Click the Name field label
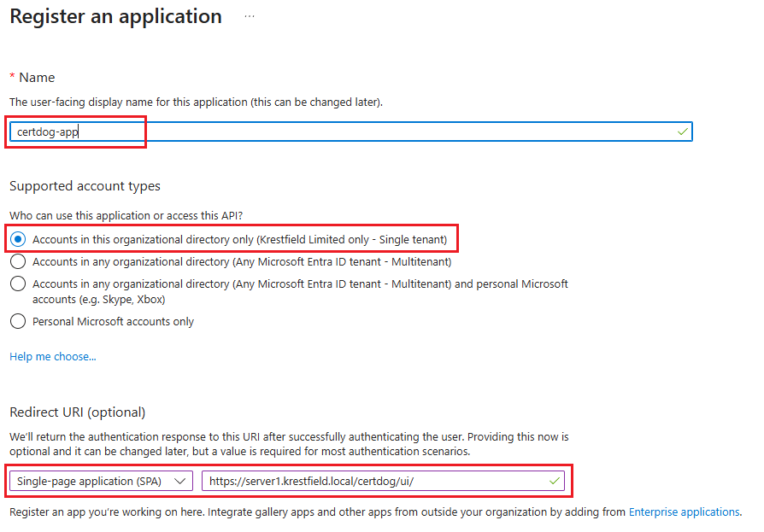764x532 pixels. (x=37, y=78)
